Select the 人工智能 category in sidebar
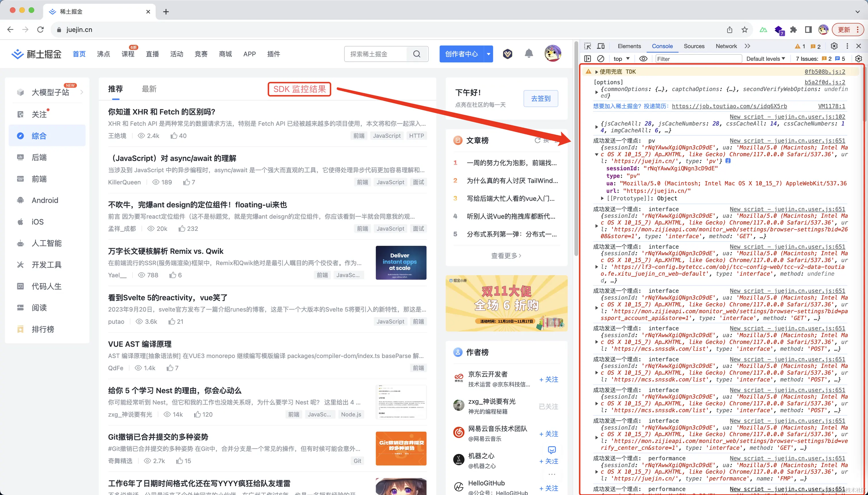The width and height of the screenshot is (868, 495). click(x=47, y=243)
